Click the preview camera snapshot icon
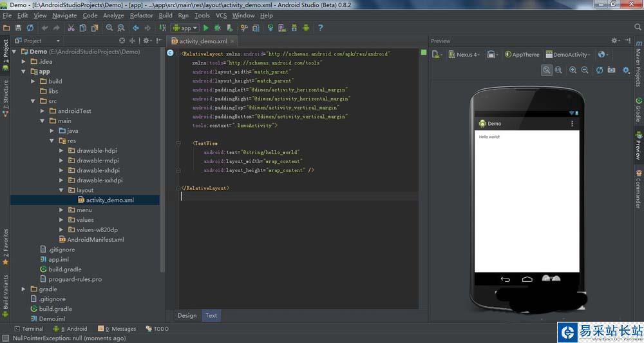This screenshot has height=343, width=644. point(611,70)
